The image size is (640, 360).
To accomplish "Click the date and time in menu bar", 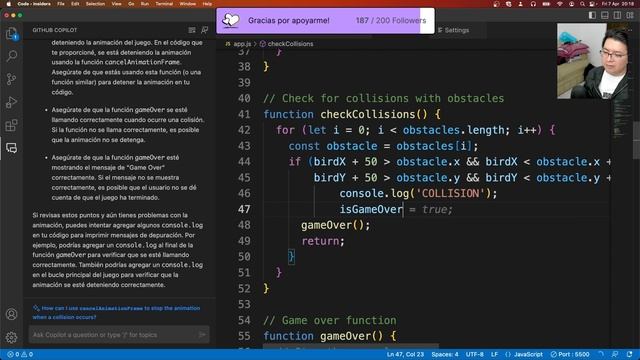I will (618, 4).
